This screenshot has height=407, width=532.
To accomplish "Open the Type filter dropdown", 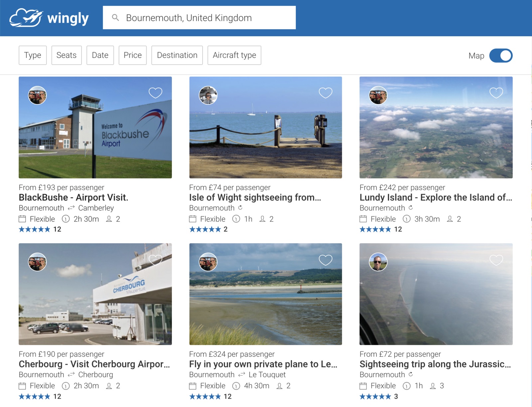I will point(33,55).
